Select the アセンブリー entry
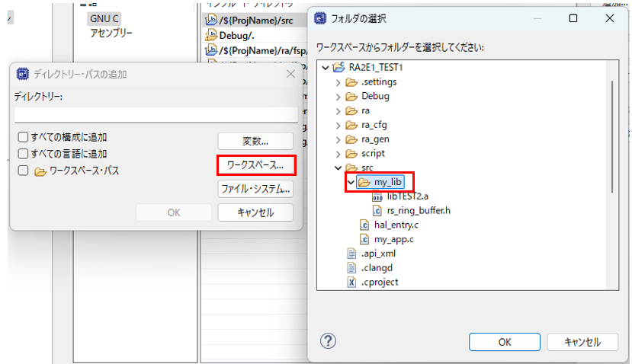This screenshot has height=364, width=632. (x=111, y=33)
